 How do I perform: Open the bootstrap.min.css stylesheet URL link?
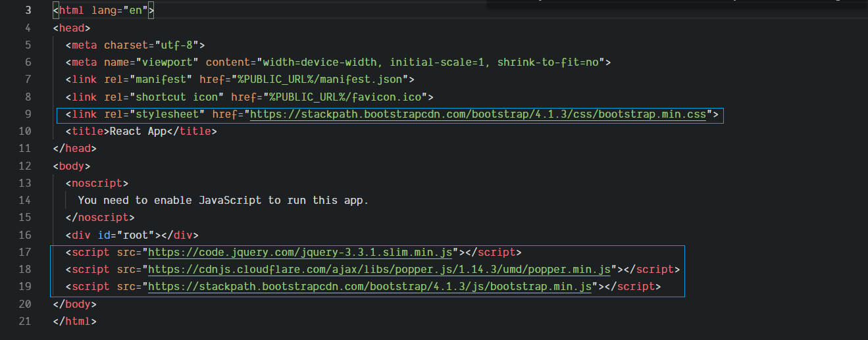[x=478, y=114]
